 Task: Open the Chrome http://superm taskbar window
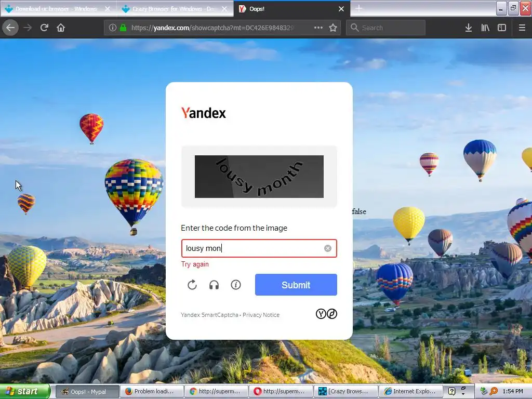217,392
